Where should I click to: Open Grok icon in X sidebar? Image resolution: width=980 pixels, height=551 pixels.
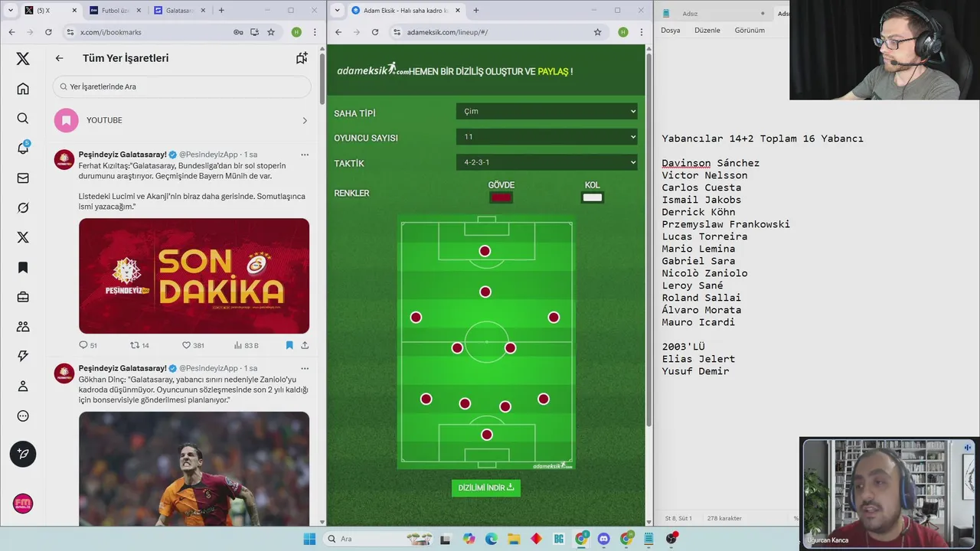pyautogui.click(x=23, y=208)
